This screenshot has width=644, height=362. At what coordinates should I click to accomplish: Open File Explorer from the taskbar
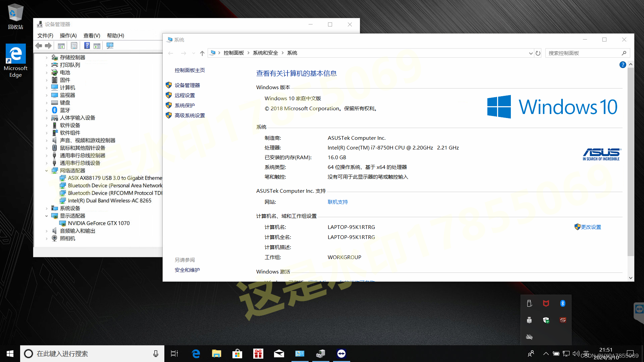(x=216, y=354)
